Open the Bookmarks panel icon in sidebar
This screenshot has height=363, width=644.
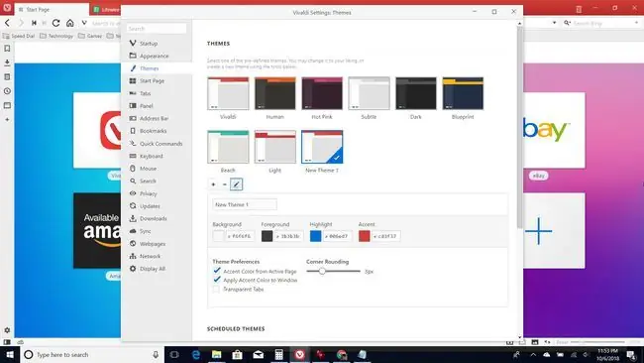(7, 49)
